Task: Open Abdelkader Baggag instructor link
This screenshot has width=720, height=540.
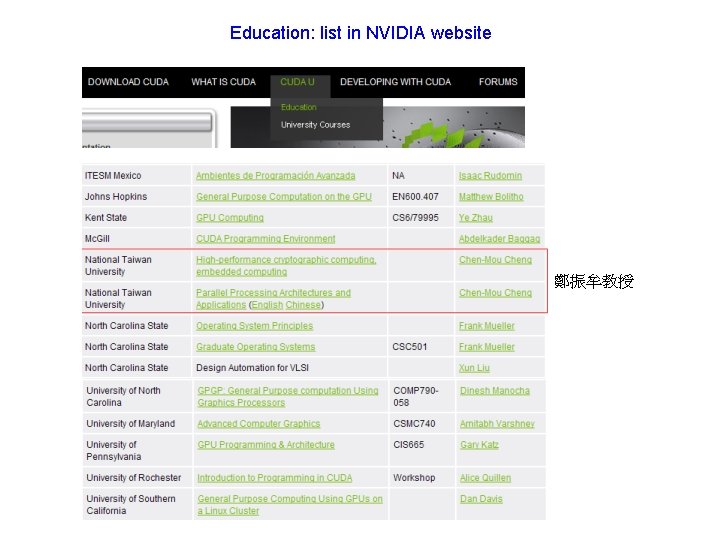Action: pyautogui.click(x=500, y=239)
